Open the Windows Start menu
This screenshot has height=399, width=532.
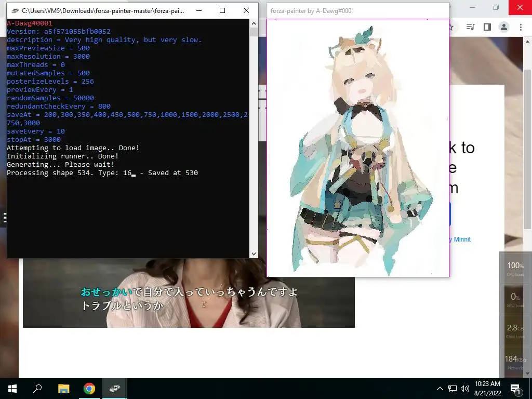coord(12,389)
